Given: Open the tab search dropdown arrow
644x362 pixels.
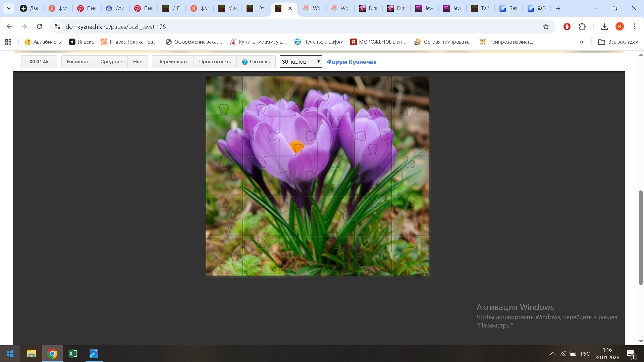Looking at the screenshot, I should (x=9, y=8).
